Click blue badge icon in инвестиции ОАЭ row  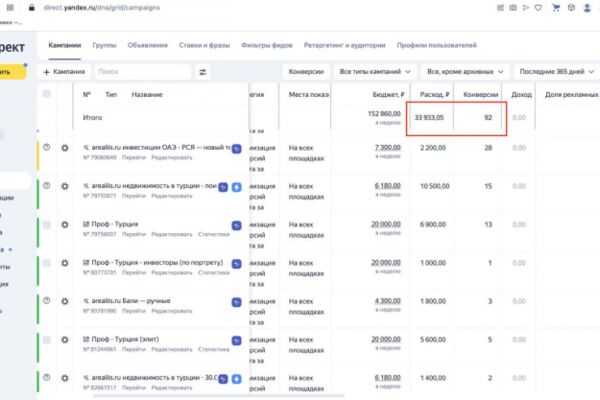[236, 149]
